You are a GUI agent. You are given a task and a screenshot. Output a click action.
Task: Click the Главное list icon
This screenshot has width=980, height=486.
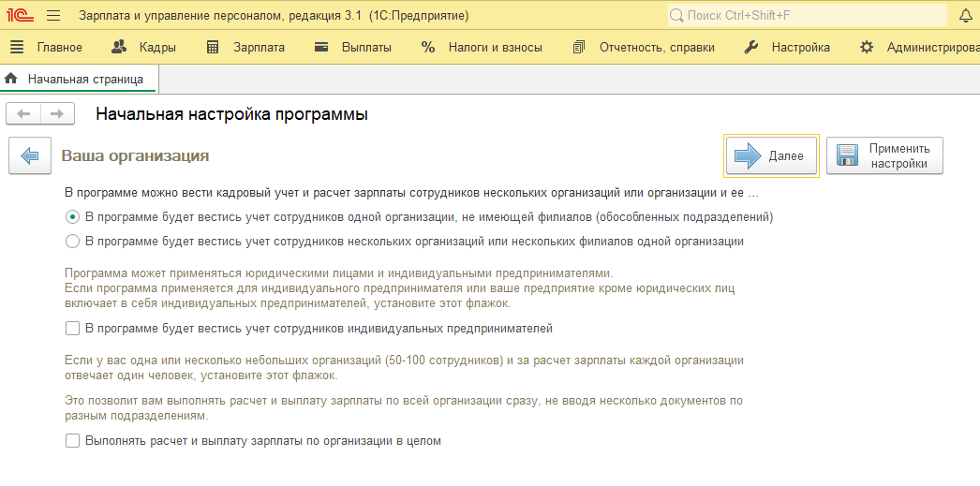tap(18, 47)
